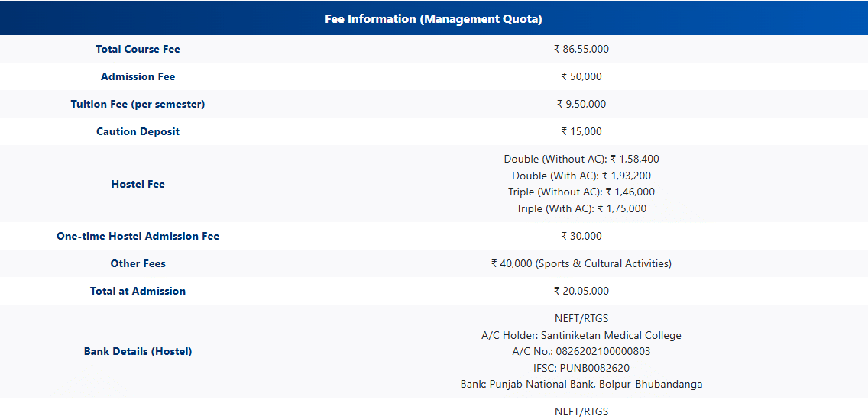
Task: Select the Triple (Without AC) hostel fee line
Action: [581, 192]
